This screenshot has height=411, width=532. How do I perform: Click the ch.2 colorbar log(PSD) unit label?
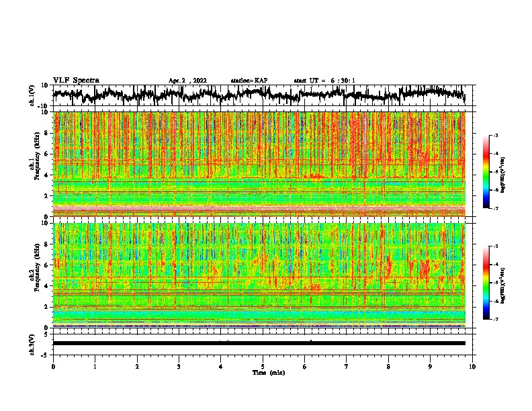tap(503, 286)
